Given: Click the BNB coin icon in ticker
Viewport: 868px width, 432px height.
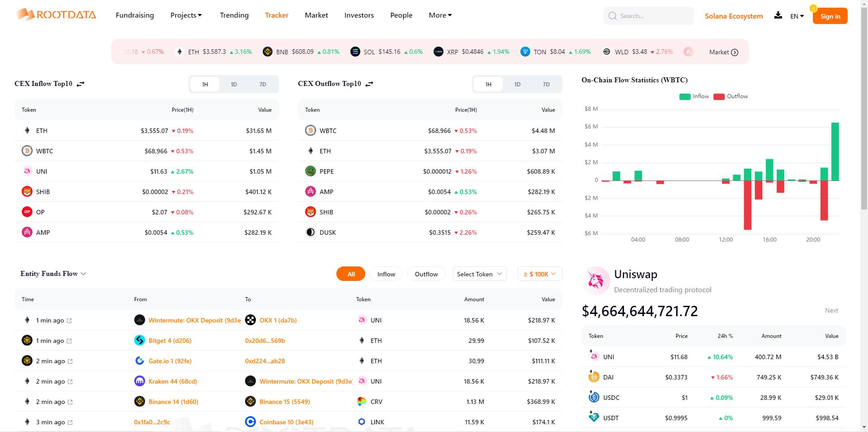Looking at the screenshot, I should (268, 52).
